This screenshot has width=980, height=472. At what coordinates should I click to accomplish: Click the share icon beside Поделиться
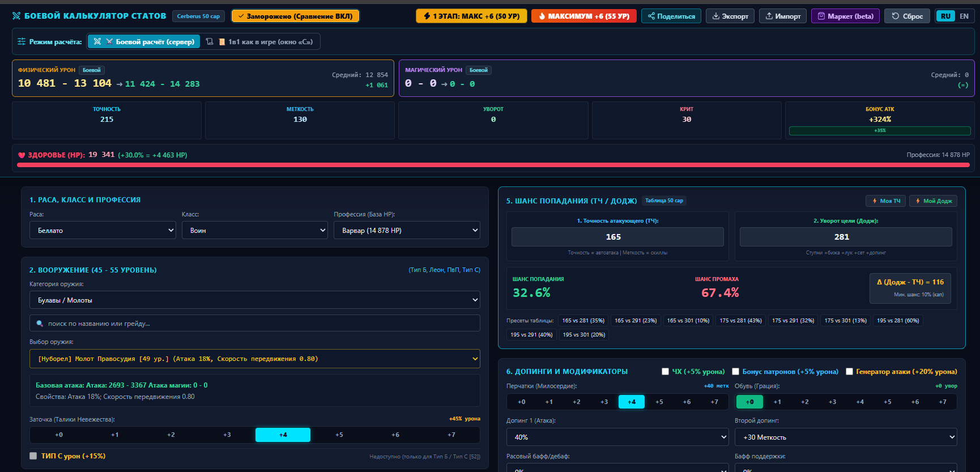click(651, 16)
